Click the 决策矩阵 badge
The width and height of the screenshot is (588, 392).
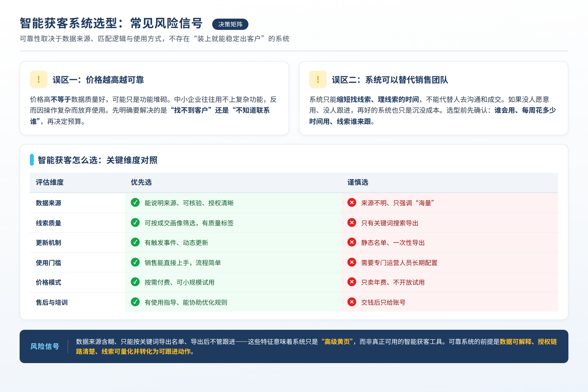(x=230, y=24)
